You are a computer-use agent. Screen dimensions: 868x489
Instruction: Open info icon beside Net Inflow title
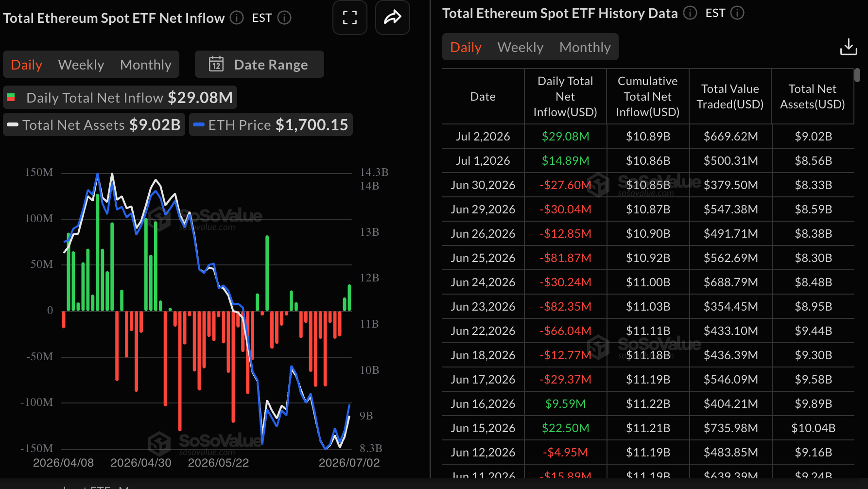[237, 18]
